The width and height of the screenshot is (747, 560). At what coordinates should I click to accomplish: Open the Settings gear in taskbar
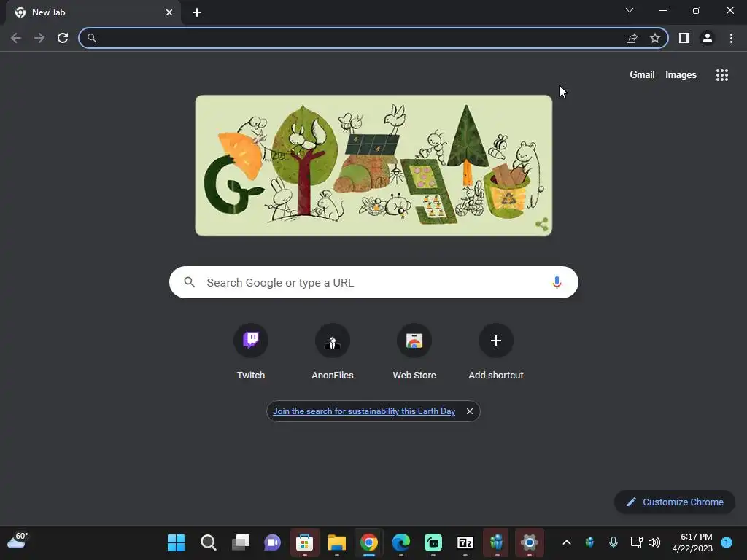coord(530,542)
